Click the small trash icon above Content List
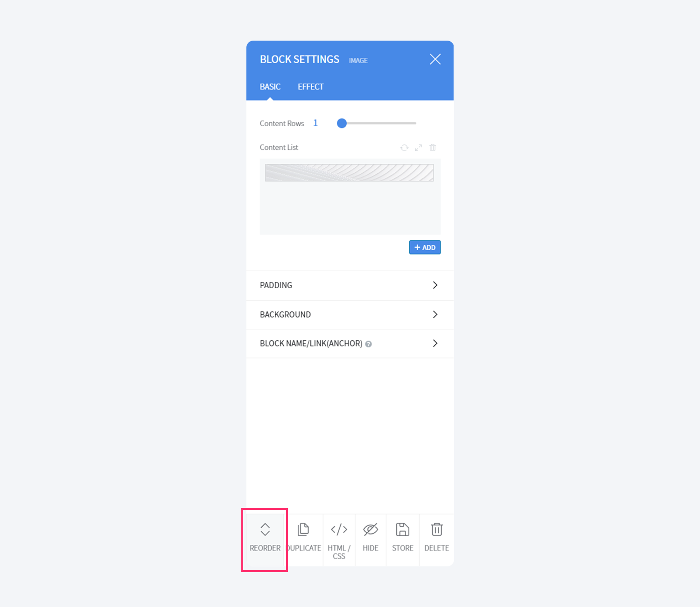Viewport: 700px width, 607px height. [433, 148]
